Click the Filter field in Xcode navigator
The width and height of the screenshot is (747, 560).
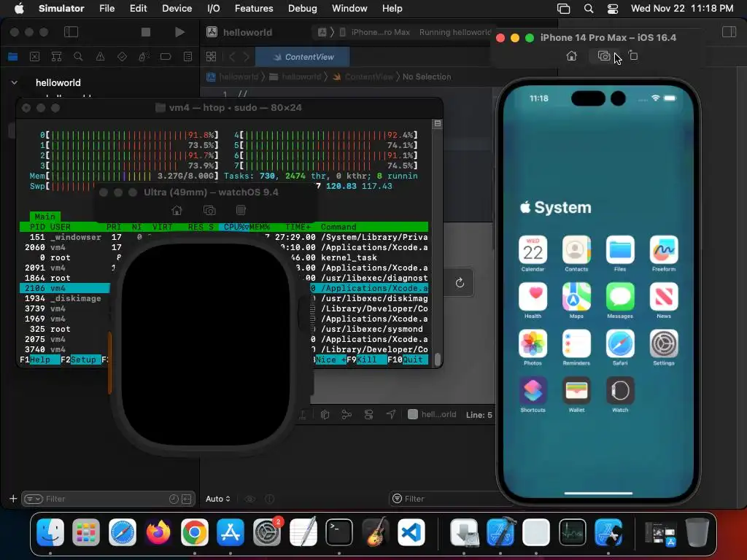tap(108, 499)
